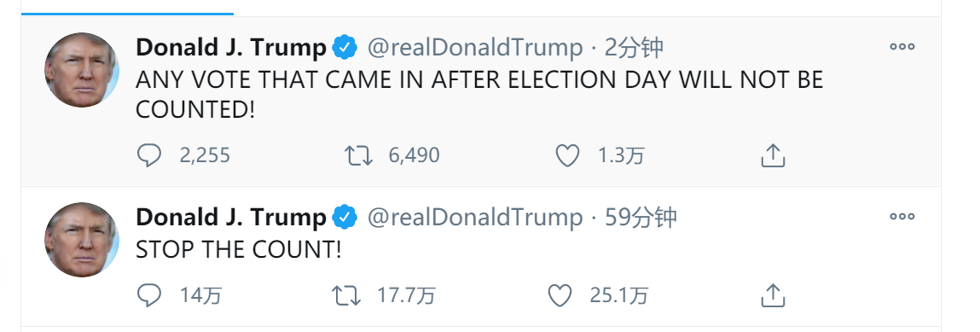Reply to the ANY VOTE tweet
The height and width of the screenshot is (332, 980).
(149, 155)
